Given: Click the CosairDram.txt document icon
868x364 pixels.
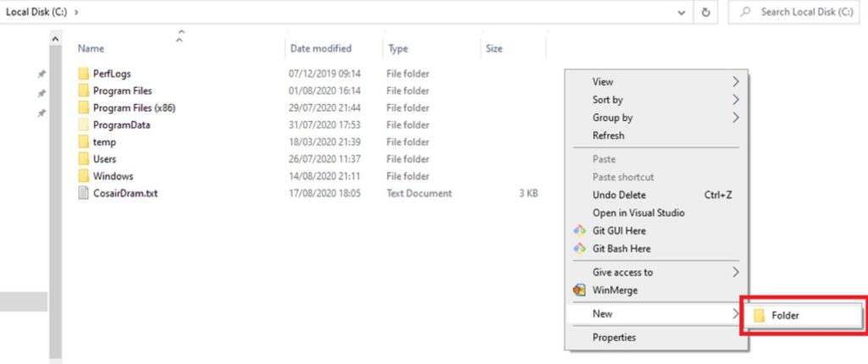Looking at the screenshot, I should tap(83, 194).
